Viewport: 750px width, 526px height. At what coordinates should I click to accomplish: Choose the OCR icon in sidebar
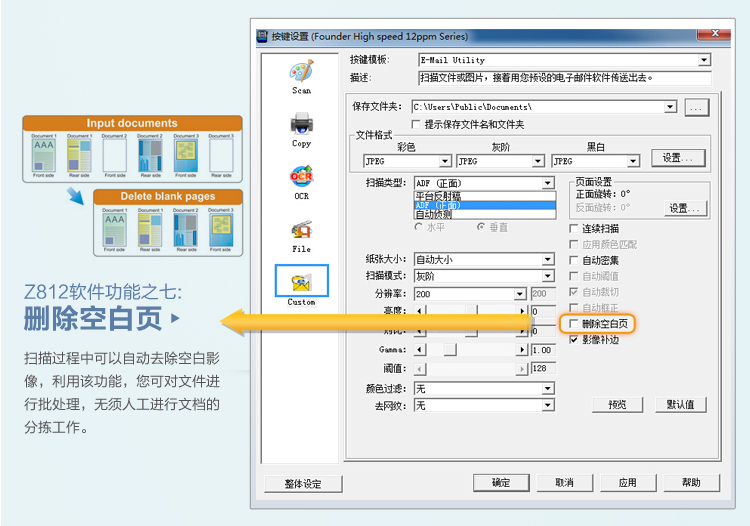[x=301, y=176]
